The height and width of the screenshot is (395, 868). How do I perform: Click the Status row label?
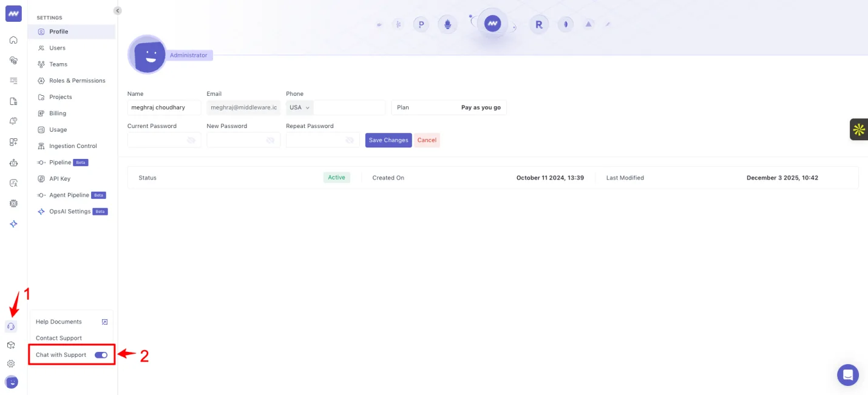click(x=147, y=178)
